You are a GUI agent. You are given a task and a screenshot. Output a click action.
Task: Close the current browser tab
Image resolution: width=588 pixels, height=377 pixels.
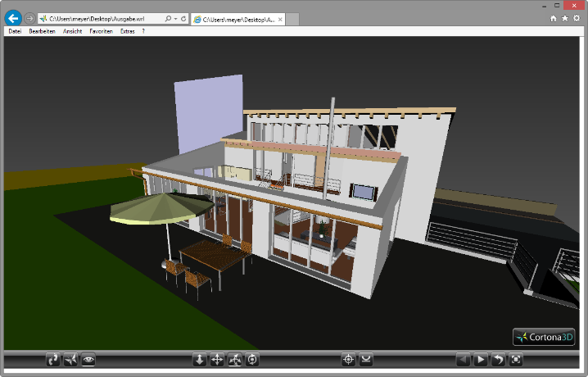point(280,20)
